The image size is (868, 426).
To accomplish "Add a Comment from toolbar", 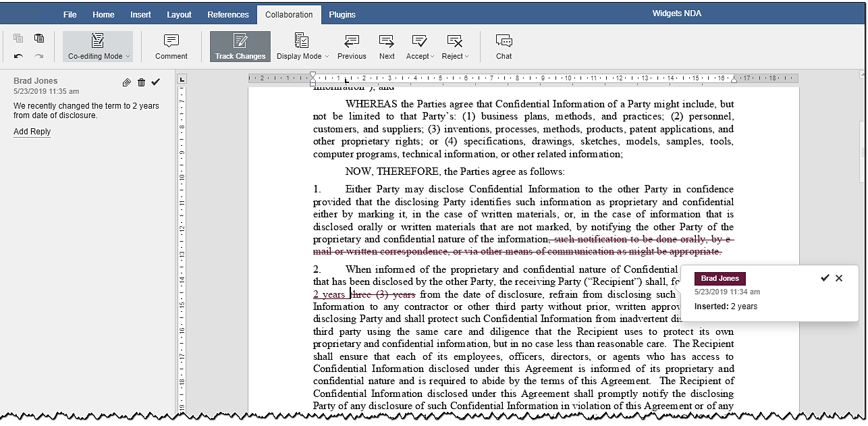I will [x=171, y=47].
